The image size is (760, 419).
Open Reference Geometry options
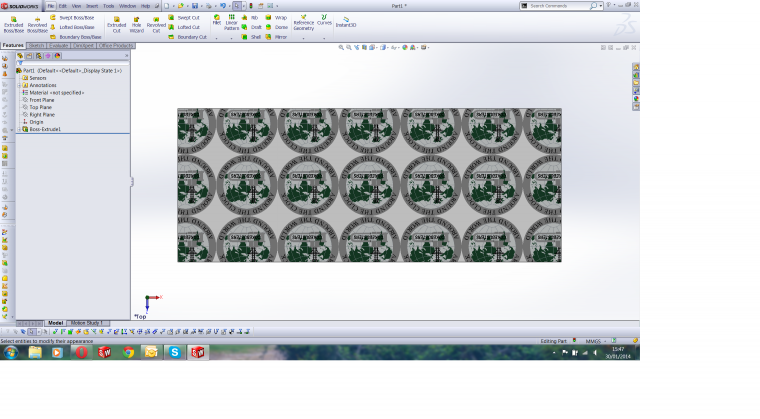303,22
